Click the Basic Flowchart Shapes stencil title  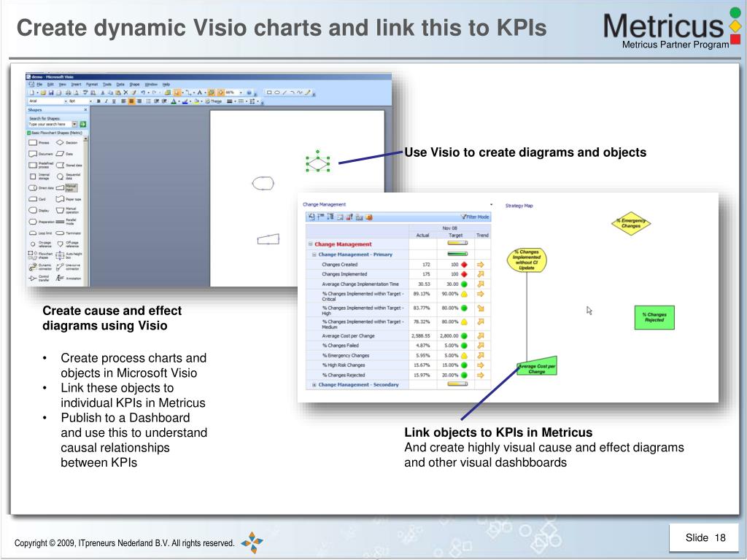coord(55,133)
